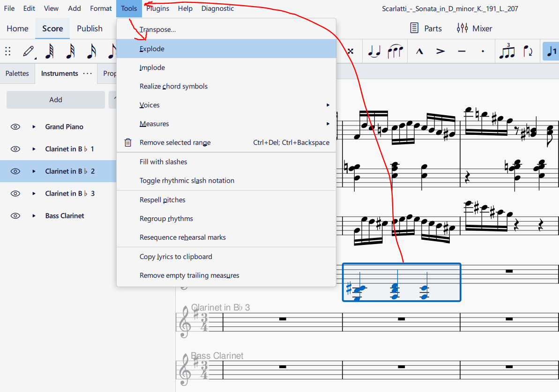This screenshot has width=559, height=392.
Task: Choose Implode from the Tools menu
Action: (226, 67)
